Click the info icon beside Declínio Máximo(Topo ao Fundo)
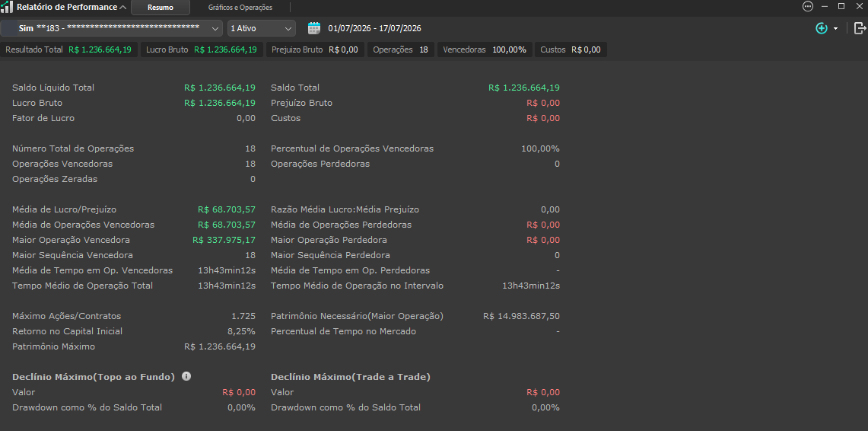The height and width of the screenshot is (431, 868). coord(186,376)
